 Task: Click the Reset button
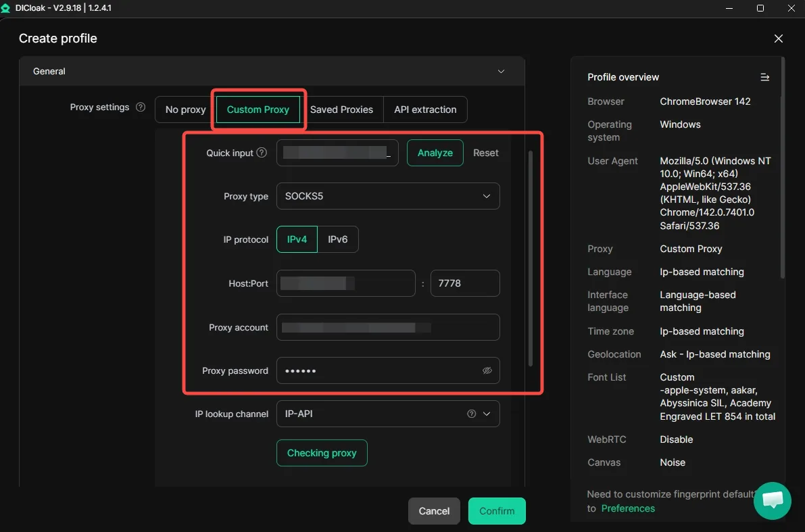486,153
